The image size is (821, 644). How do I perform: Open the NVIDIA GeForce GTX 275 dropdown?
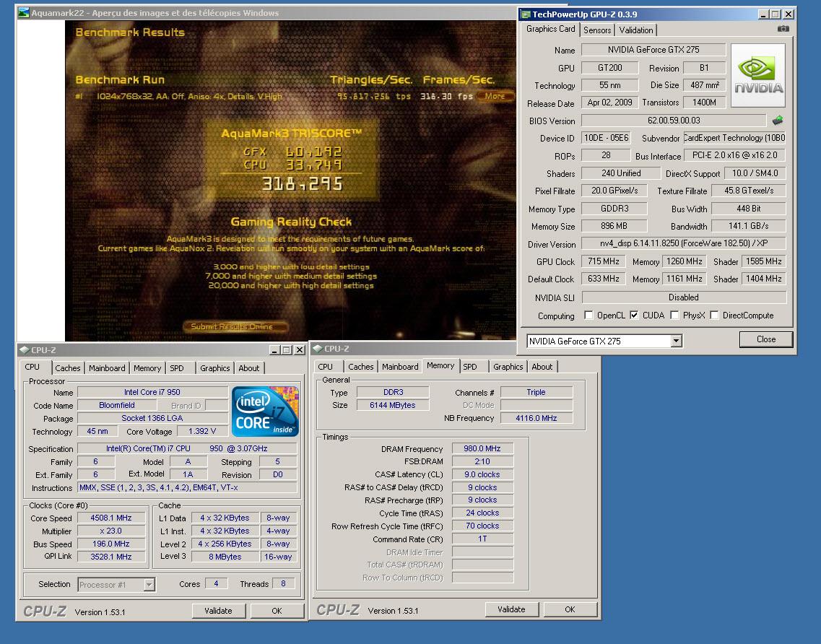pyautogui.click(x=677, y=341)
